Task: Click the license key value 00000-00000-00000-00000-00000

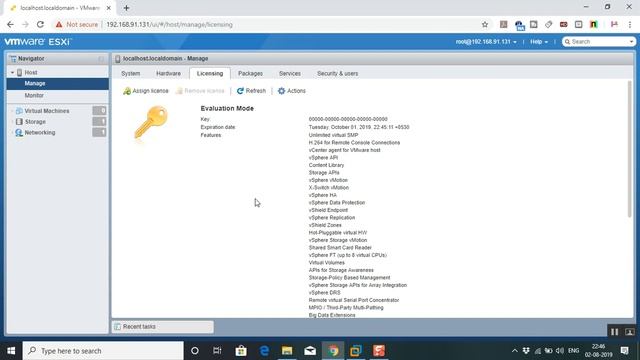Action: 348,119
